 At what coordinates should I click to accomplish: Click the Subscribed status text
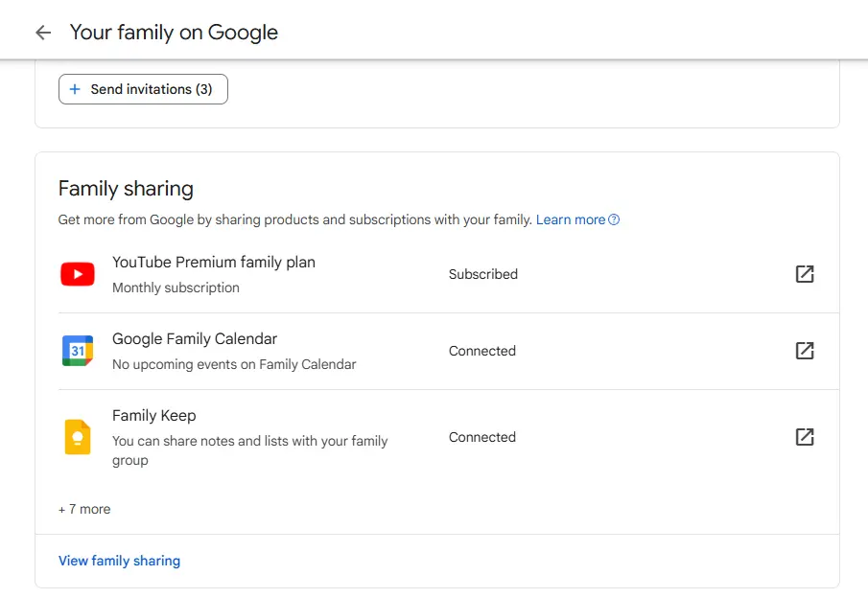click(x=483, y=274)
